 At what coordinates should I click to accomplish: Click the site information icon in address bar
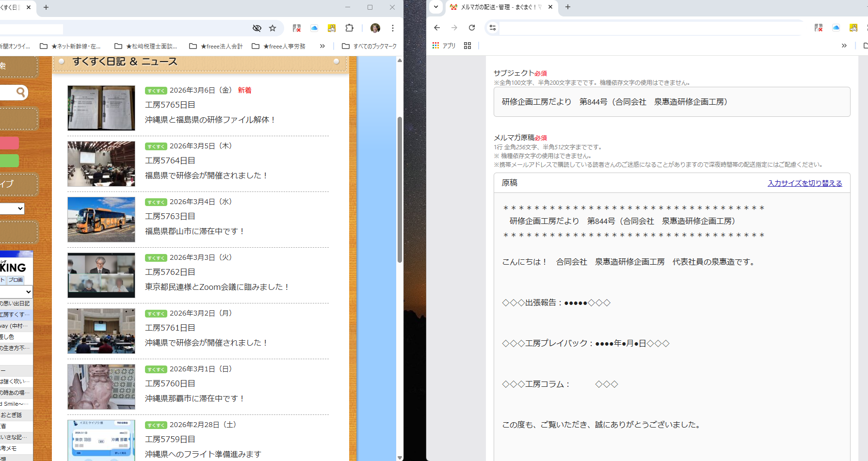[x=493, y=28]
